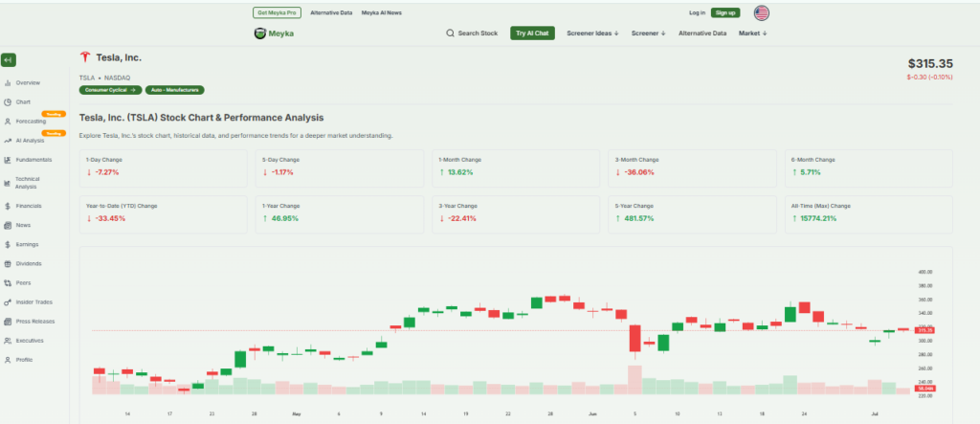
Task: Click the Overview bar-chart icon in sidebar
Action: point(8,82)
